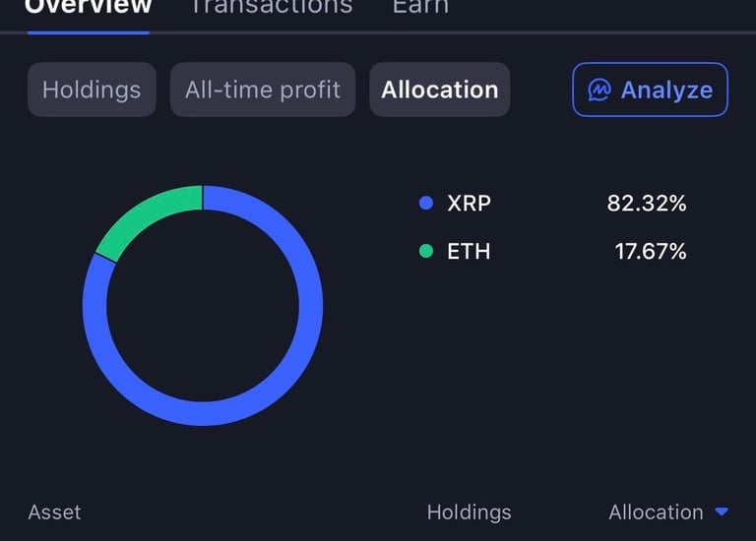Click the ETH legend label
This screenshot has width=756, height=541.
(x=469, y=251)
